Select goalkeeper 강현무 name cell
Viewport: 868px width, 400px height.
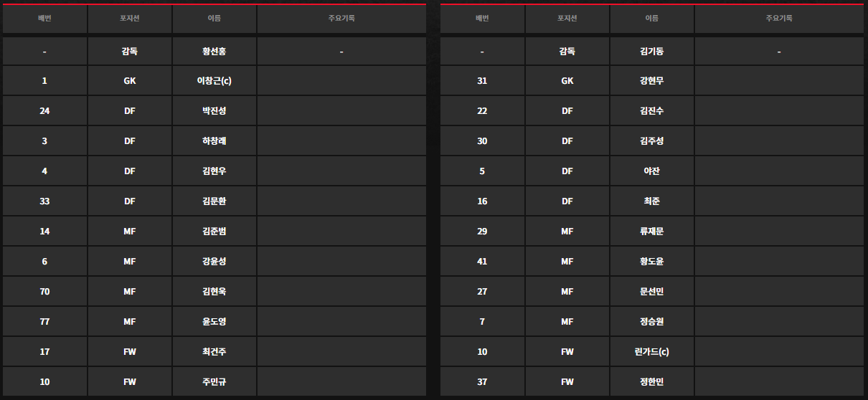(x=652, y=81)
